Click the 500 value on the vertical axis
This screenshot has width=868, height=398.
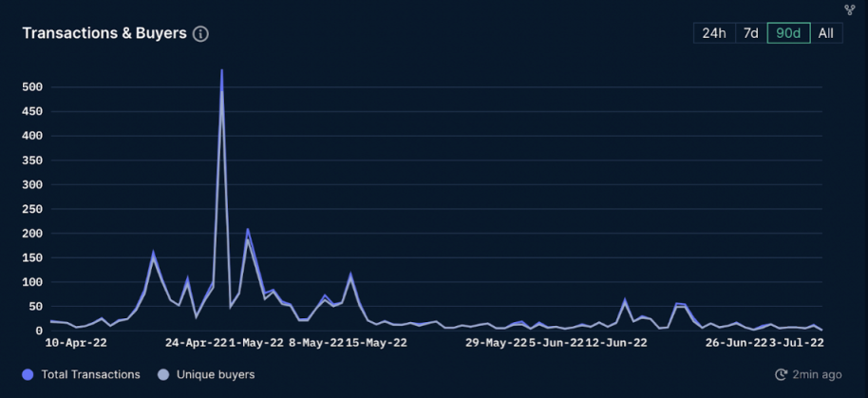pos(32,87)
